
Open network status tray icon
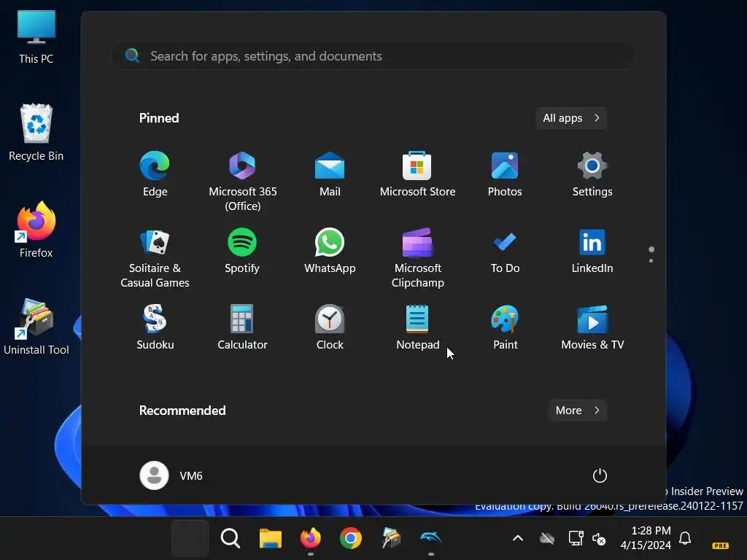click(576, 538)
